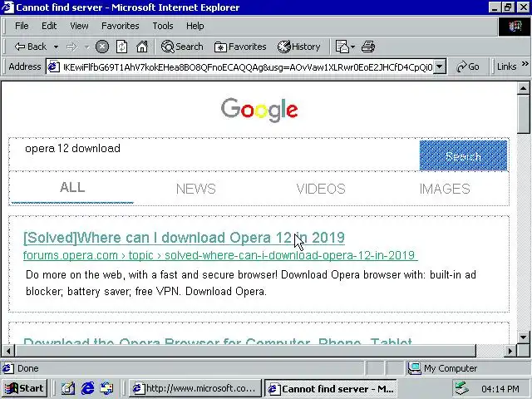Click the Refresh page icon

pos(122,47)
